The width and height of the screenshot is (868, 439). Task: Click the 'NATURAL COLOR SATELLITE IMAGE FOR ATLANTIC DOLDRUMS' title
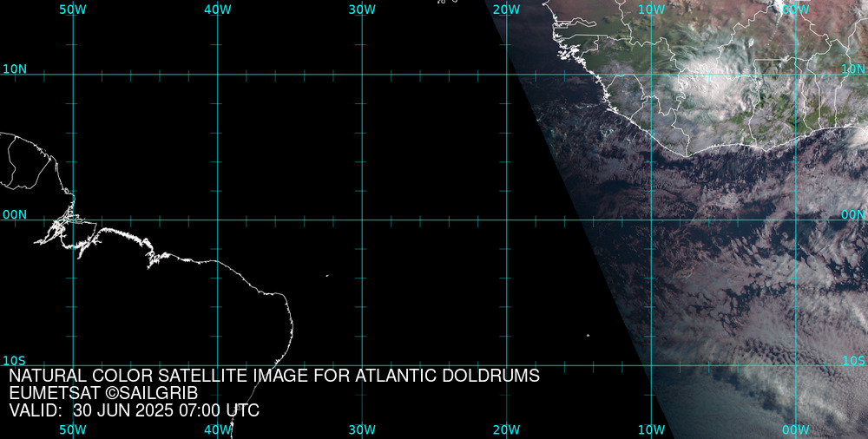pyautogui.click(x=274, y=376)
